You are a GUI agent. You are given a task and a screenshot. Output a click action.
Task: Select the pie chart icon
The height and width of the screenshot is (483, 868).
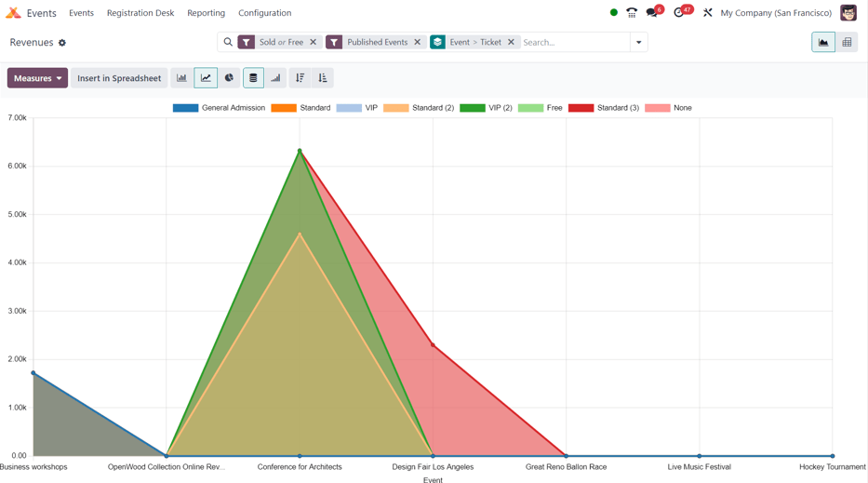coord(229,78)
